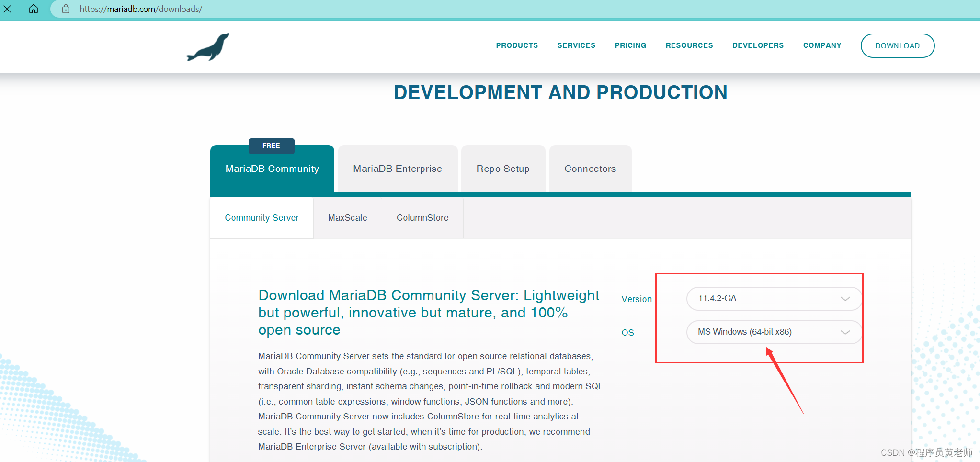Switch to the Repo Setup tab

(503, 169)
